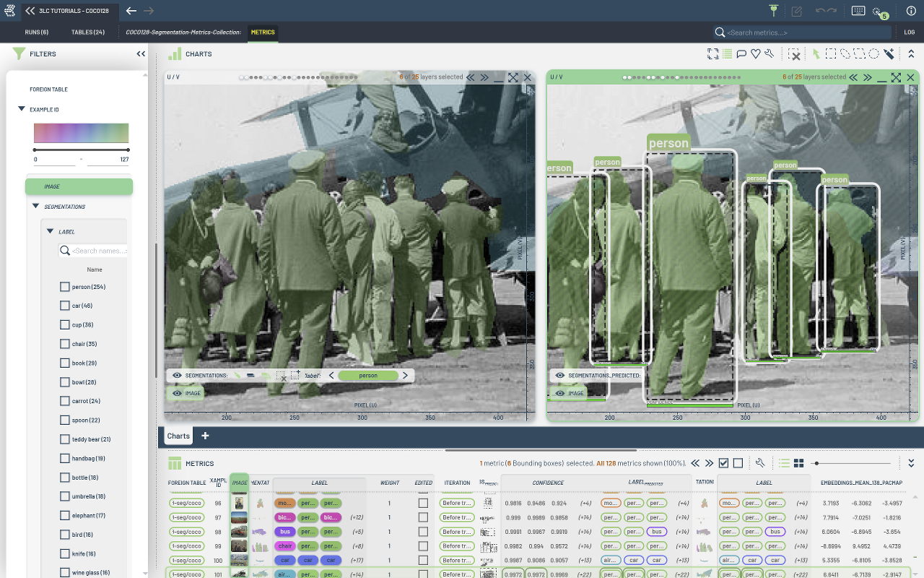Click the LOG button
924x578 pixels.
click(909, 33)
